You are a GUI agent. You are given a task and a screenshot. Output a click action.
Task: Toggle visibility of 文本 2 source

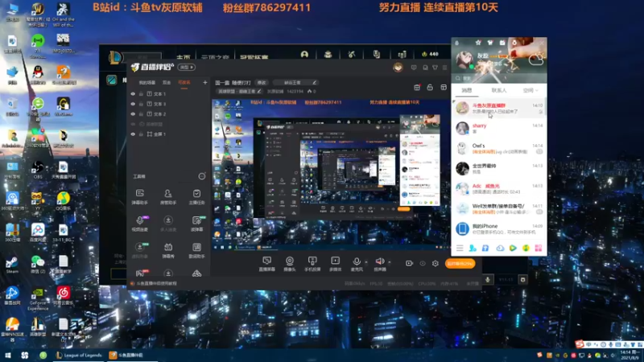[133, 114]
